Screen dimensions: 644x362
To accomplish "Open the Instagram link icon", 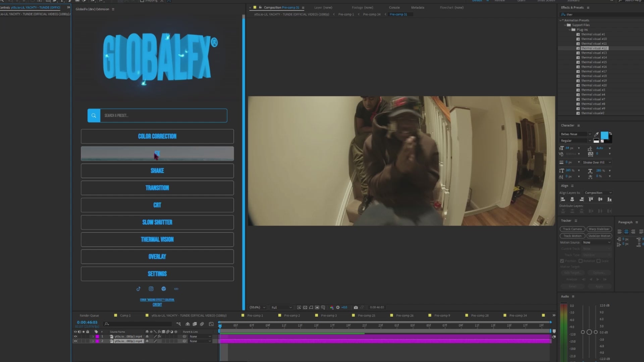I will coord(151,289).
